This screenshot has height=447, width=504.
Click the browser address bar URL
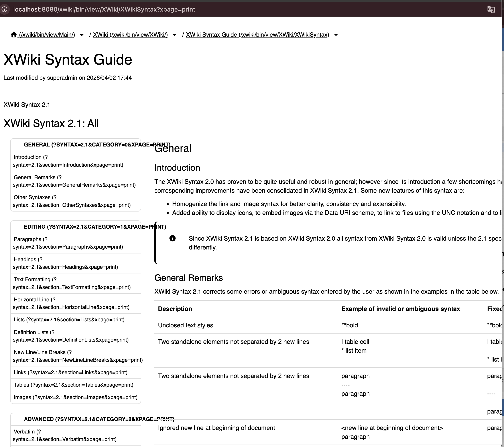click(104, 9)
